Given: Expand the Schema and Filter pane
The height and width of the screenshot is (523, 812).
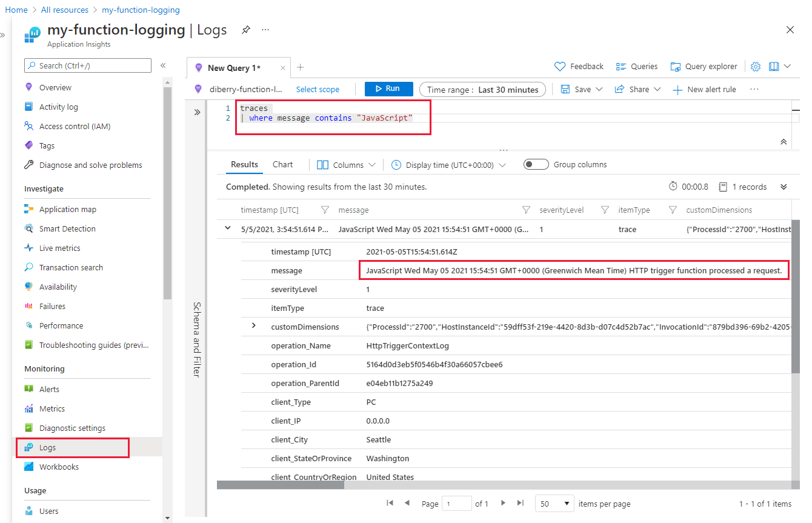Looking at the screenshot, I should [197, 112].
